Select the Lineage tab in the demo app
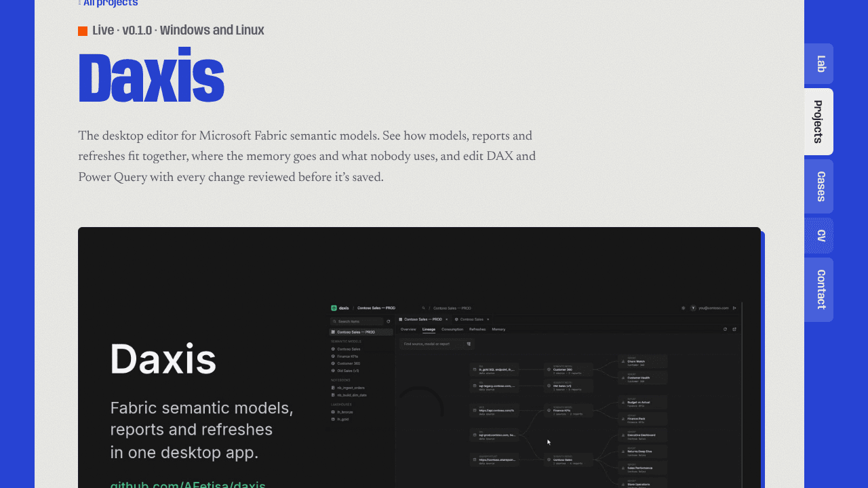The width and height of the screenshot is (868, 488). (x=429, y=329)
